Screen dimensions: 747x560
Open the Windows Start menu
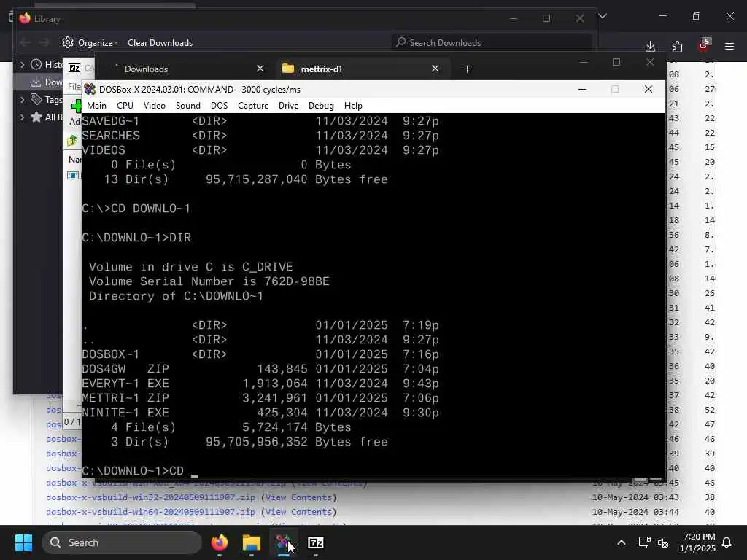[x=23, y=542]
